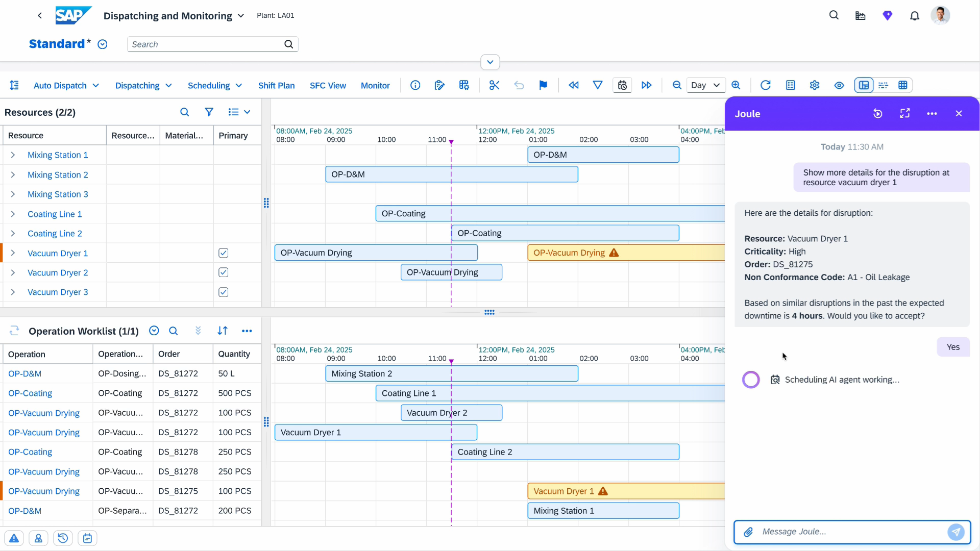This screenshot has width=980, height=551.
Task: Click the flag icon in toolbar
Action: click(x=543, y=85)
